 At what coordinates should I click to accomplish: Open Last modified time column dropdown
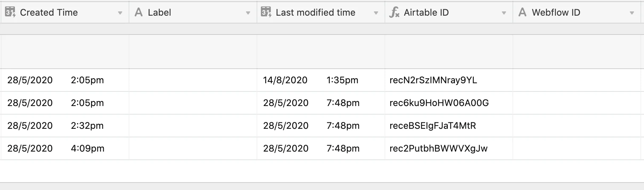(376, 13)
